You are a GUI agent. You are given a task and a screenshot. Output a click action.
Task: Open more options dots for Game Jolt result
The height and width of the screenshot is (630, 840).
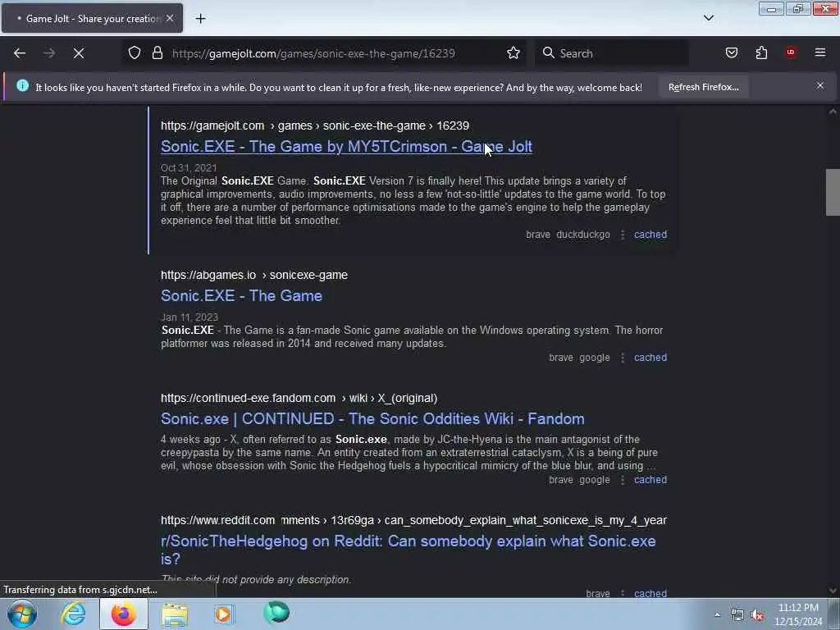click(622, 235)
